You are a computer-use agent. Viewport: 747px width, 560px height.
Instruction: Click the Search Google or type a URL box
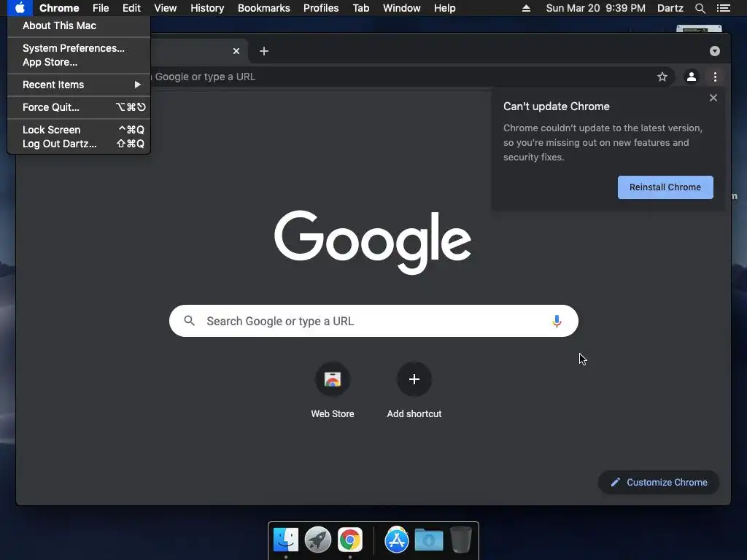pos(373,321)
